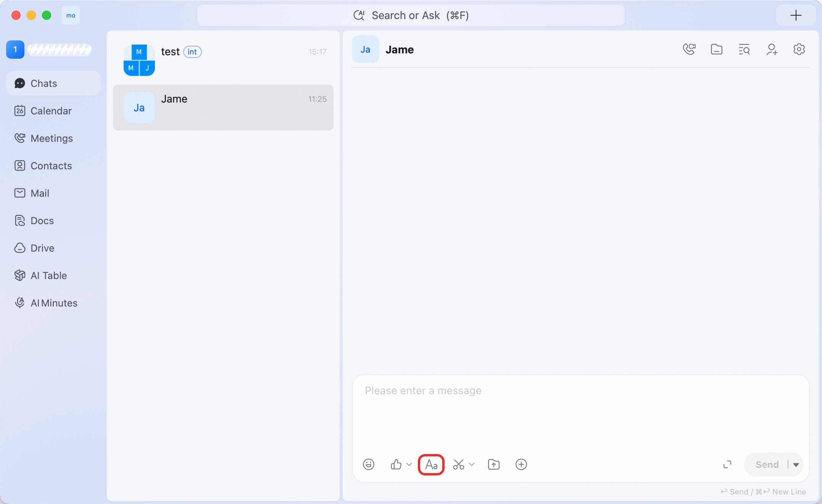Start a call with Jame
The width and height of the screenshot is (822, 504).
[x=689, y=49]
